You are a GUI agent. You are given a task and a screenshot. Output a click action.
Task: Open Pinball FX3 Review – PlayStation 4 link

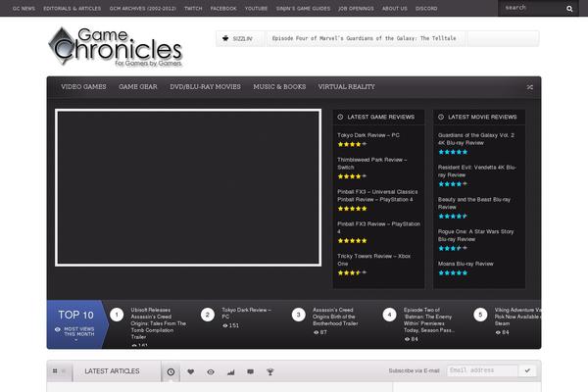click(378, 227)
